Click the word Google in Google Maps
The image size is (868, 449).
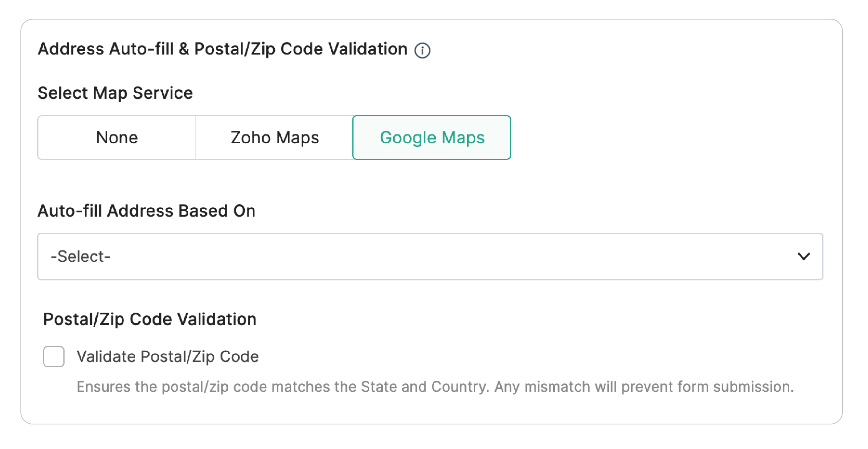point(408,138)
